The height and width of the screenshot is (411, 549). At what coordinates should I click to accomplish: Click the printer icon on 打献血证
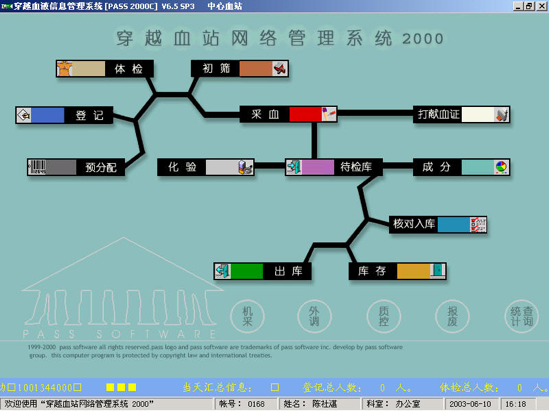coord(501,115)
